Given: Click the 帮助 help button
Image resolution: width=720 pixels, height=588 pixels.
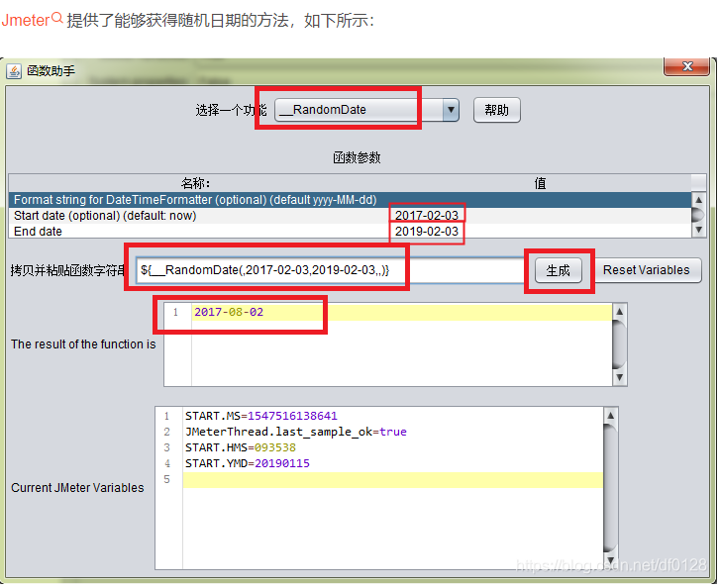Looking at the screenshot, I should pos(497,110).
